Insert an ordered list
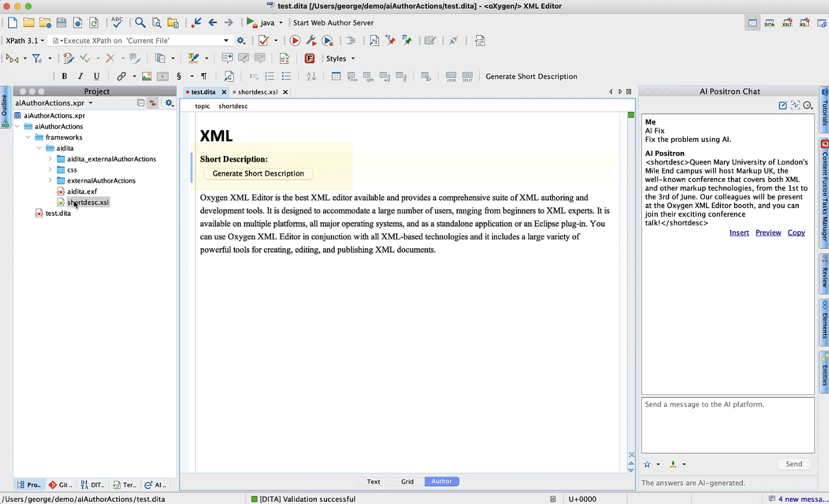This screenshot has height=504, width=829. coord(270,76)
